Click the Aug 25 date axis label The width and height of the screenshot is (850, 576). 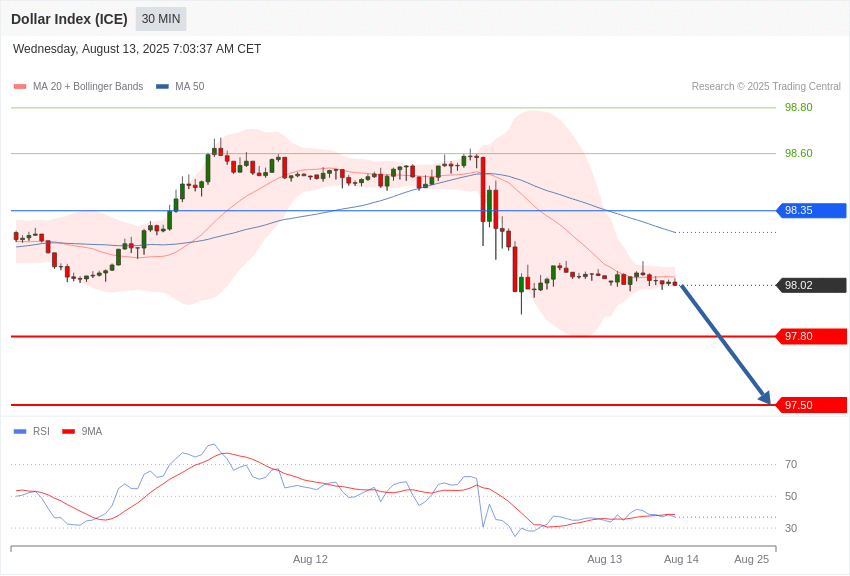(x=751, y=559)
